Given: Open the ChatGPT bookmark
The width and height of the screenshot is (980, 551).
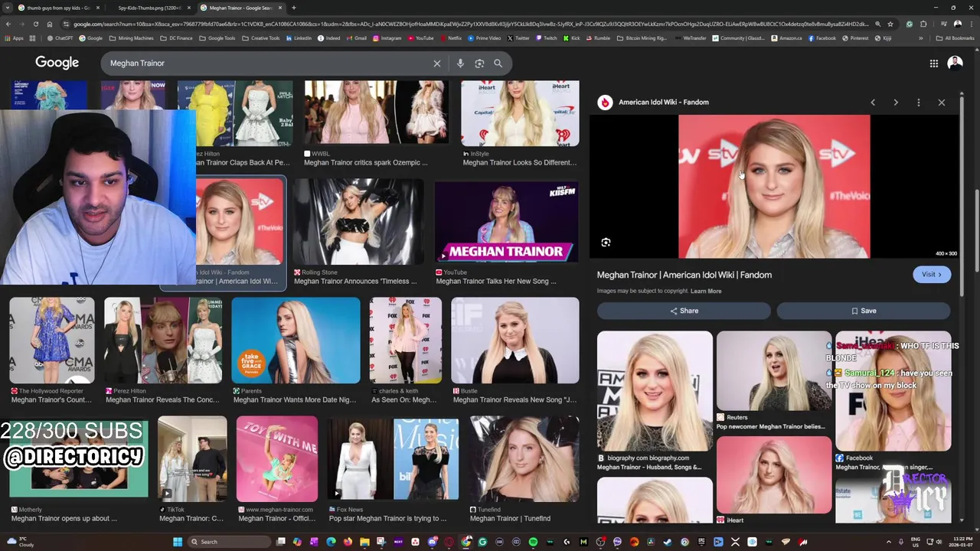Looking at the screenshot, I should [61, 38].
